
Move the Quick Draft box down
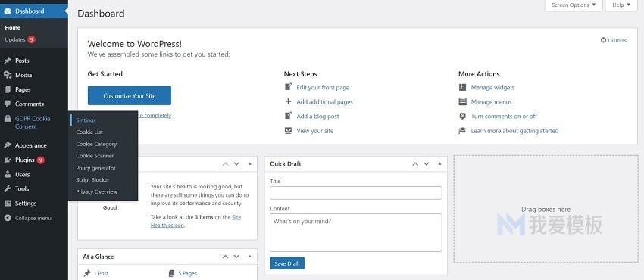(x=427, y=164)
